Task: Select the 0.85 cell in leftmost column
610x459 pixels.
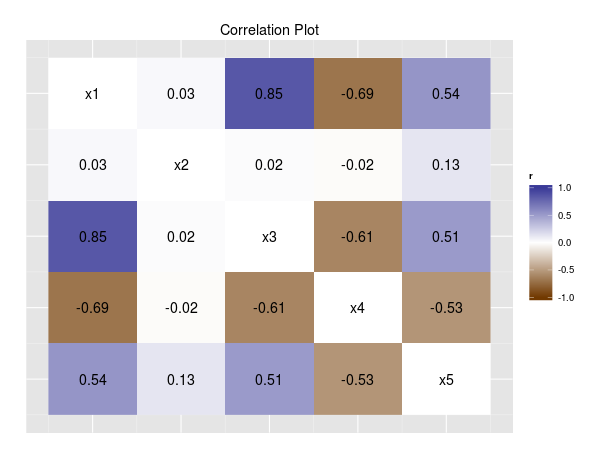Action: click(92, 237)
